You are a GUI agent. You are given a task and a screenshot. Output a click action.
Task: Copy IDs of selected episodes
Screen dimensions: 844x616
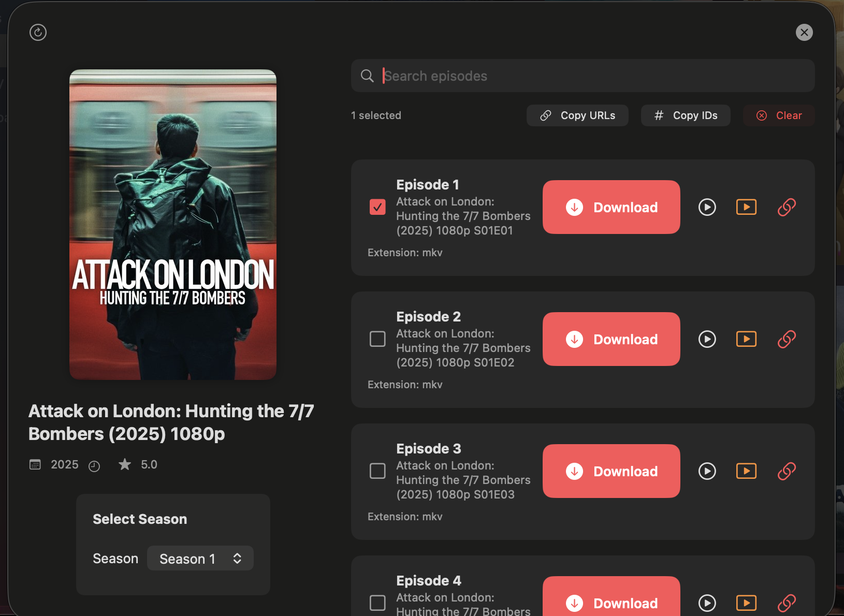click(x=686, y=115)
